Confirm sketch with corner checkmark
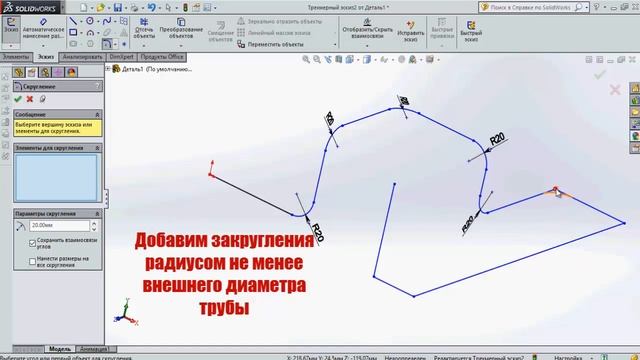 pyautogui.click(x=600, y=74)
